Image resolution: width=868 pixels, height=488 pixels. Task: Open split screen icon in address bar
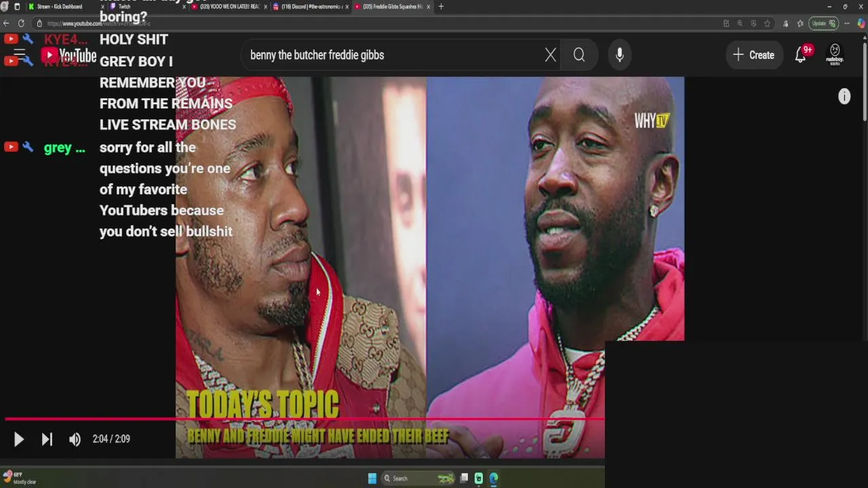[x=726, y=23]
